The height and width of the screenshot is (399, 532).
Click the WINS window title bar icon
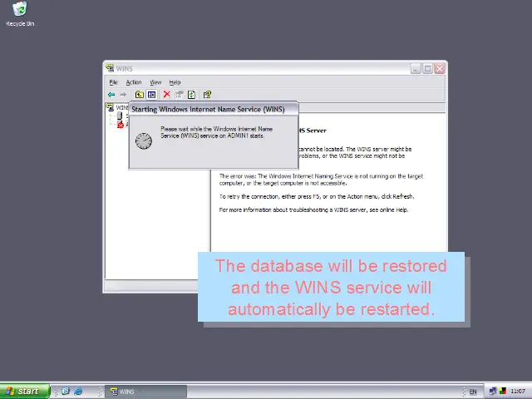110,68
